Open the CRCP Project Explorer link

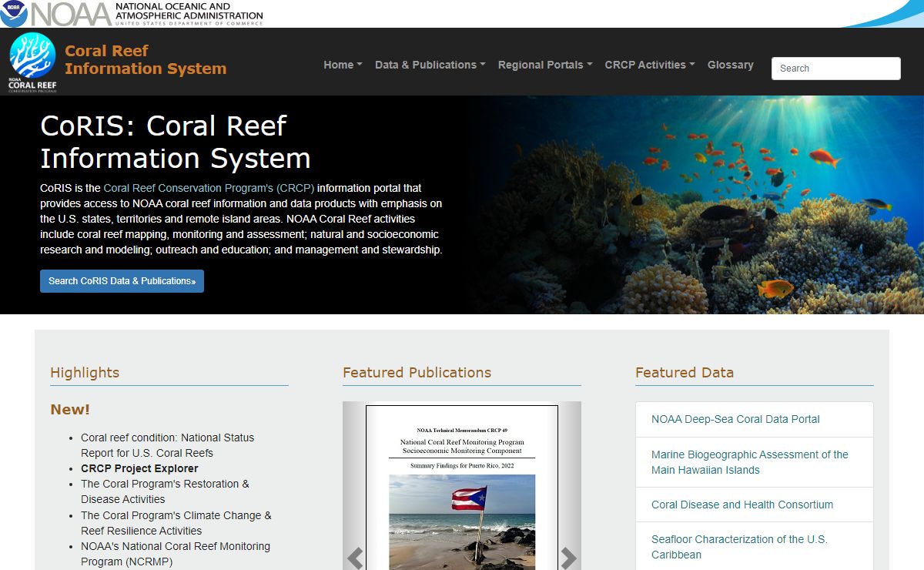139,468
